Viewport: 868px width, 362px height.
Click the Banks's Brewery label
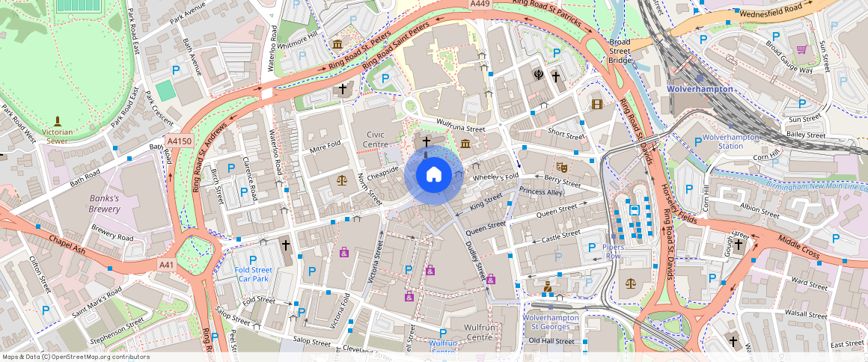point(105,203)
